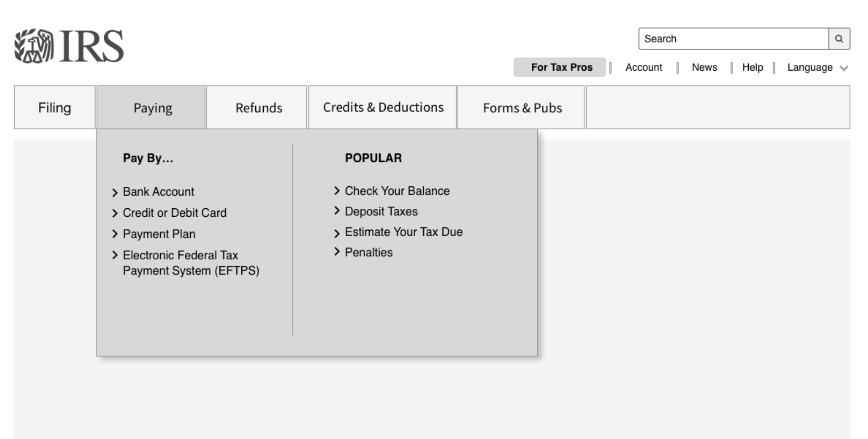This screenshot has height=439, width=868.
Task: Open the Credits and Deductions menu
Action: pyautogui.click(x=383, y=107)
